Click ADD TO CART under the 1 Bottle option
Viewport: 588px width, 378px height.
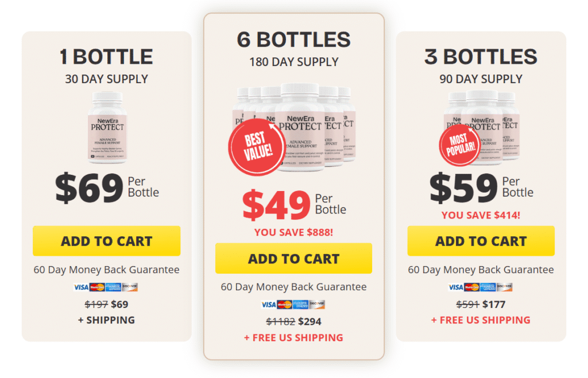(x=107, y=241)
